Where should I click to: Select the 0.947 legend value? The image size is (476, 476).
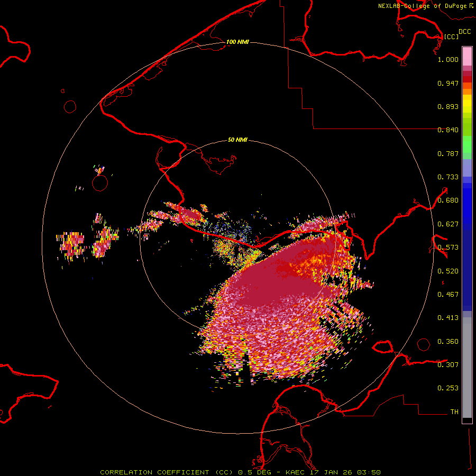coord(448,83)
